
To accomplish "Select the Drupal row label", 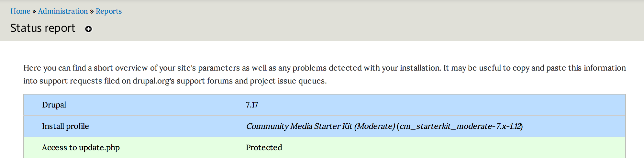I will pyautogui.click(x=54, y=105).
